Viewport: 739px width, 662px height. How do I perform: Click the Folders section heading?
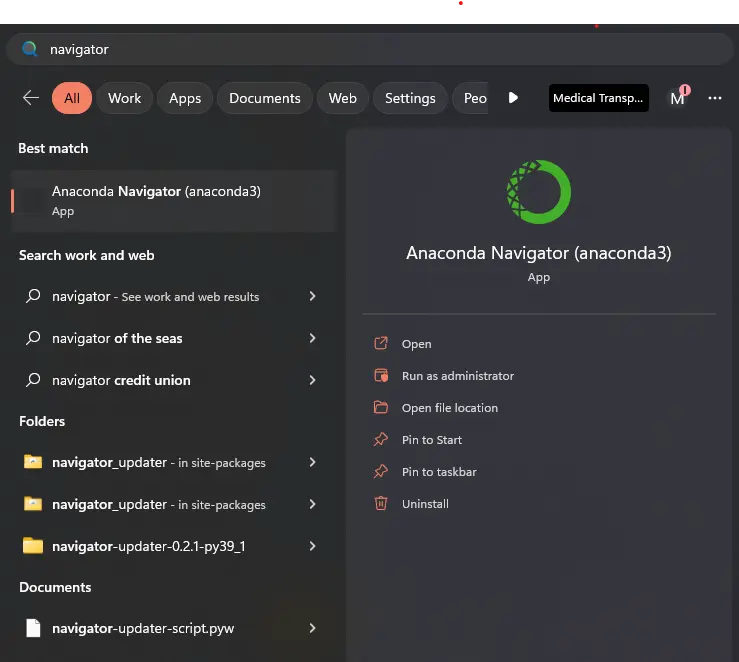pyautogui.click(x=42, y=421)
